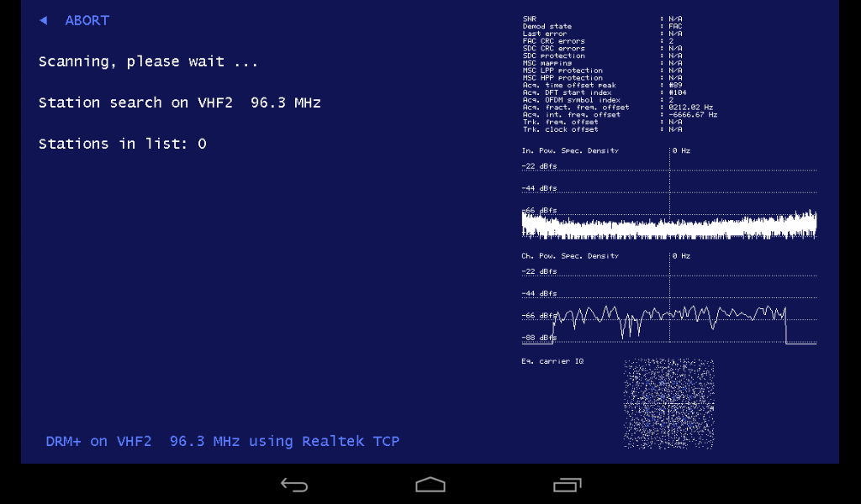Screen dimensions: 861x504
Task: Click the 'Trk. freq. offset' label
Action: click(x=560, y=122)
